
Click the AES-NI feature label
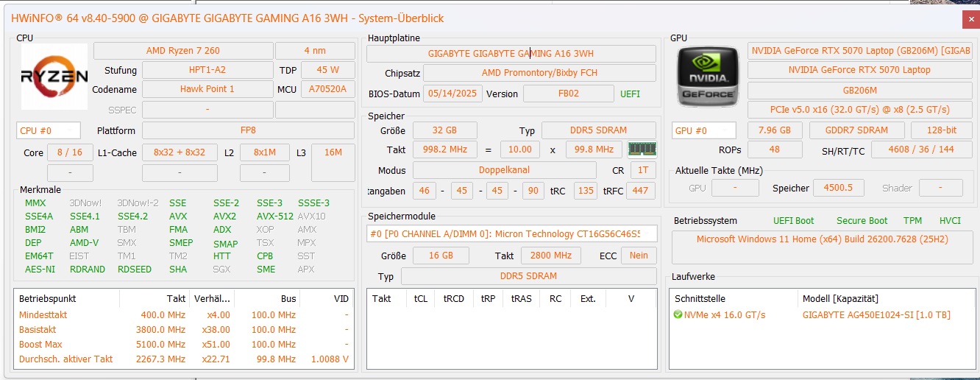tap(40, 270)
